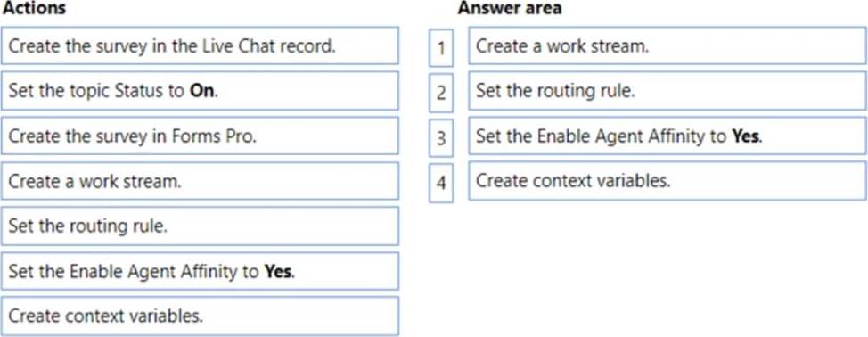Click the number 3 box in Answer area
This screenshot has height=337, width=868.
point(441,137)
